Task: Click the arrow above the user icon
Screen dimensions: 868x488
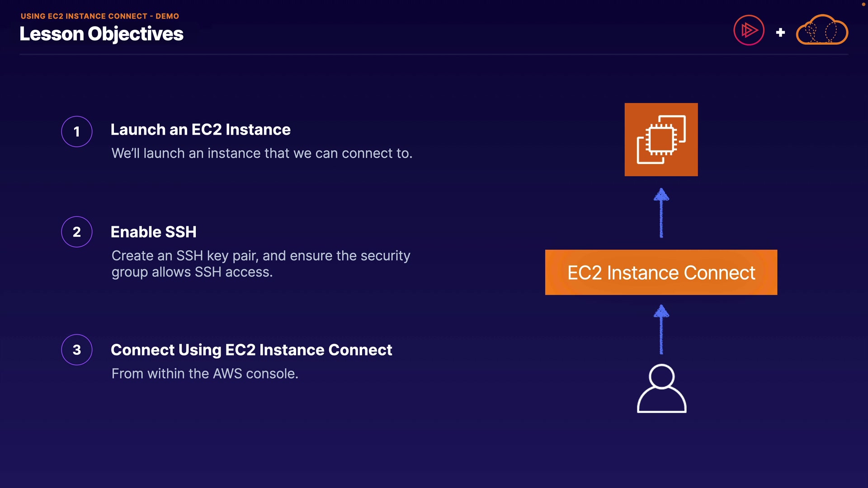Action: pos(661,329)
